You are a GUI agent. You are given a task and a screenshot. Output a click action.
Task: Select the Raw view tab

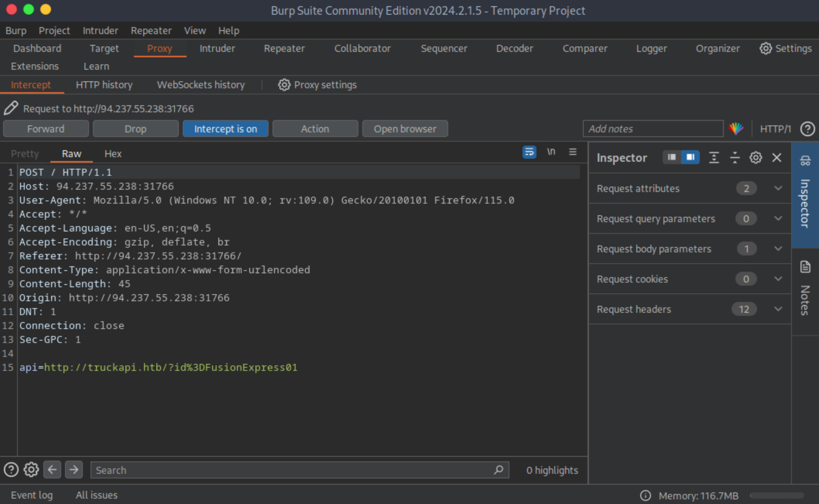(x=72, y=154)
